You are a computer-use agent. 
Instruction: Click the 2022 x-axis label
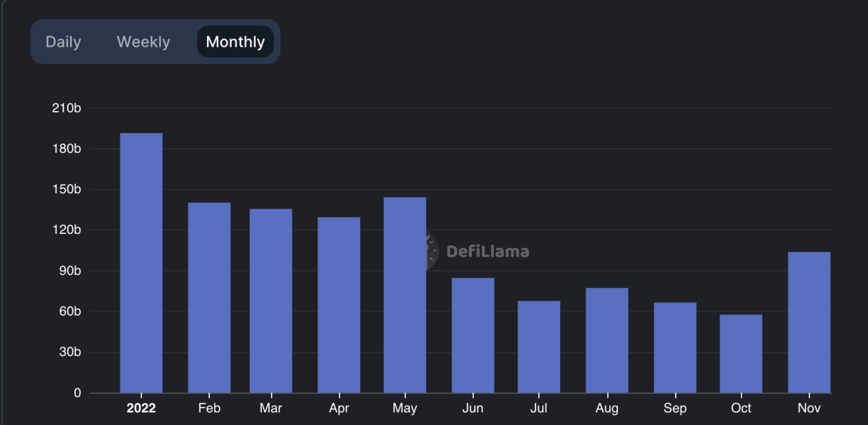pos(141,408)
